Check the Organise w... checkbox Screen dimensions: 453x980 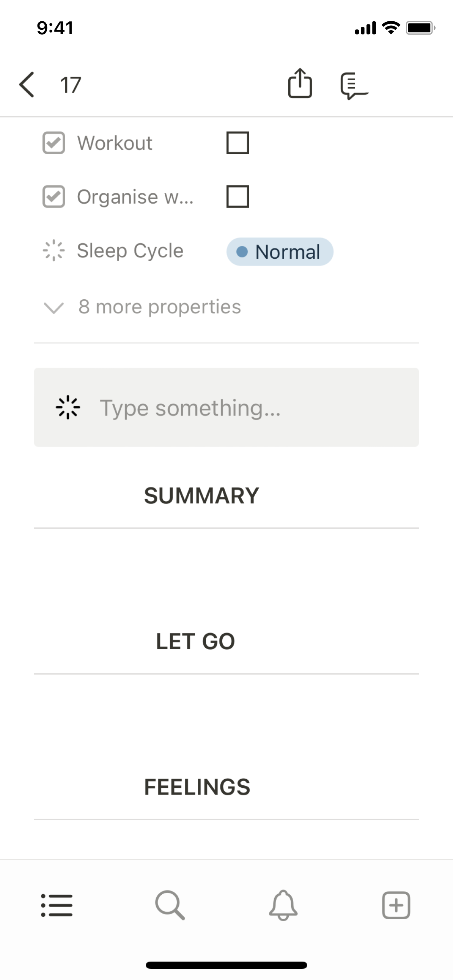point(238,196)
